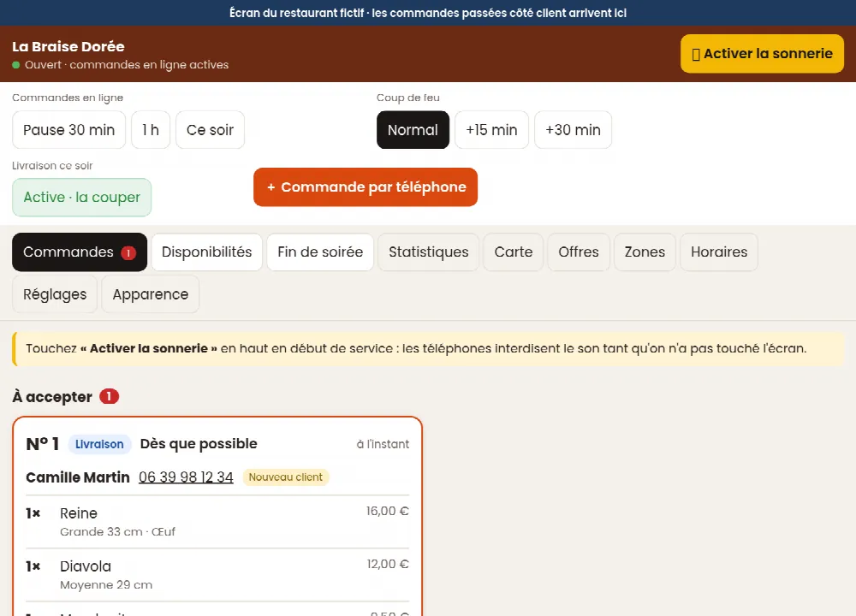Toggle delivery via Active · la couper
The image size is (856, 616).
(x=82, y=197)
